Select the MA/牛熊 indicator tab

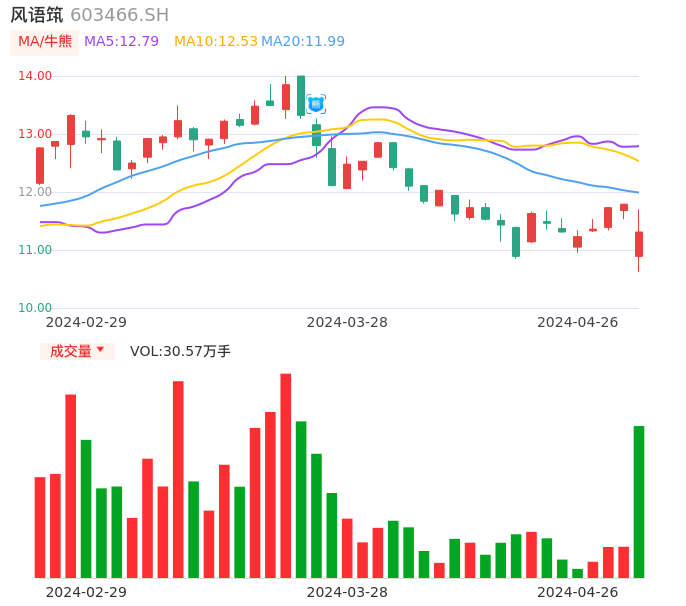(45, 42)
